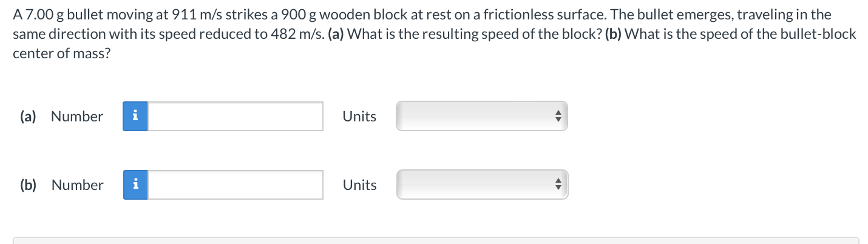
Task: Click the up-down arrows on part (b) Units selector
Action: 558,185
